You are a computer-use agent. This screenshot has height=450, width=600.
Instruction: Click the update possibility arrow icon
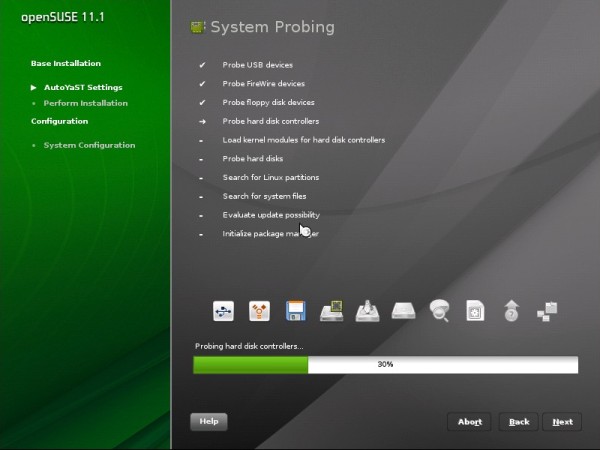(x=512, y=311)
